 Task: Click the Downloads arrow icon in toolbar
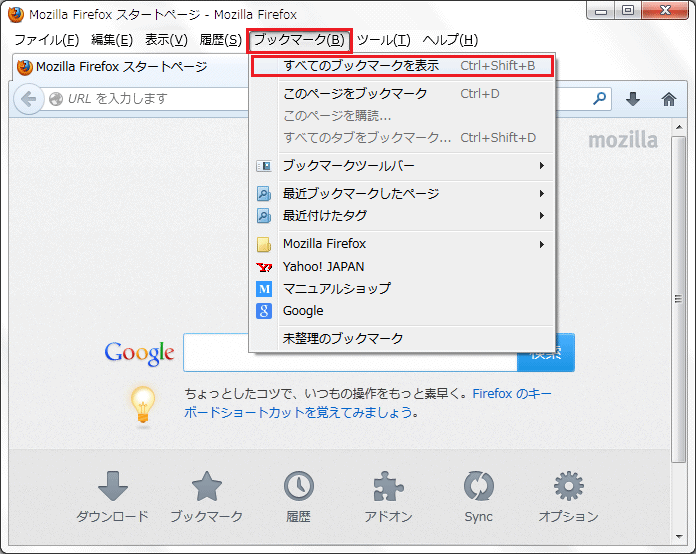(x=632, y=99)
